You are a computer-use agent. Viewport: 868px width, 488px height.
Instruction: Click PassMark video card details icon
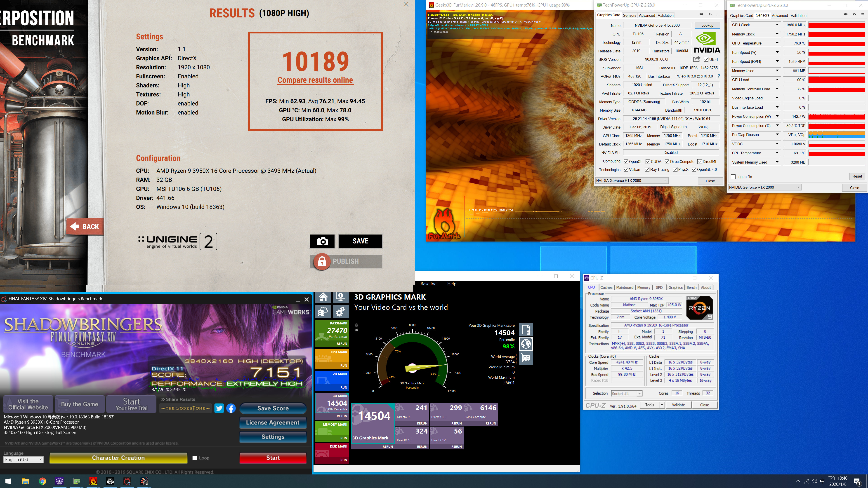pyautogui.click(x=526, y=358)
